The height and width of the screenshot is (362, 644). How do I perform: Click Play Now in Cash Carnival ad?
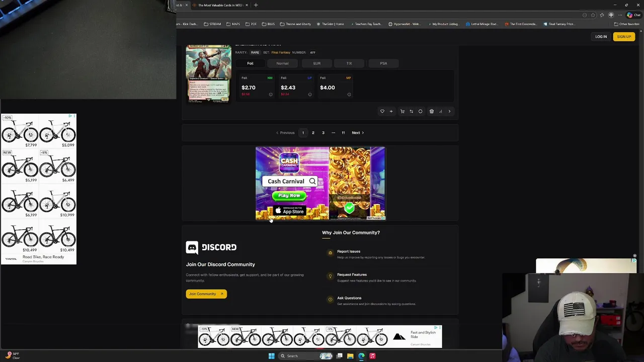point(289,196)
